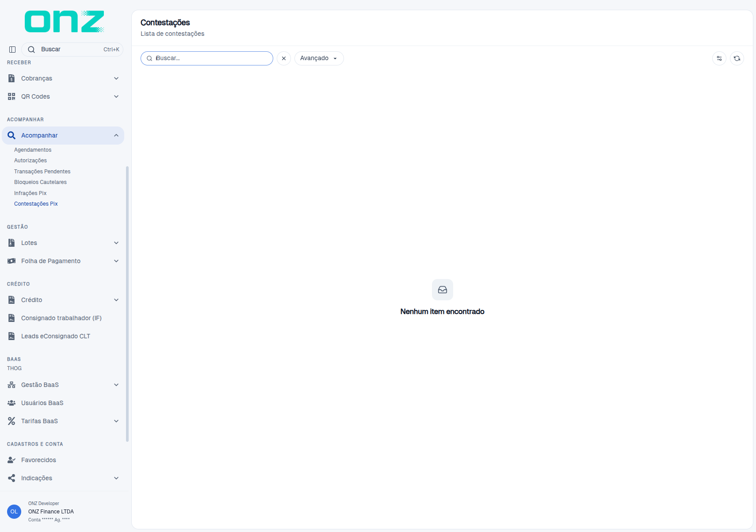The image size is (756, 532).
Task: Click the Favorecidos user-check icon
Action: tap(11, 460)
